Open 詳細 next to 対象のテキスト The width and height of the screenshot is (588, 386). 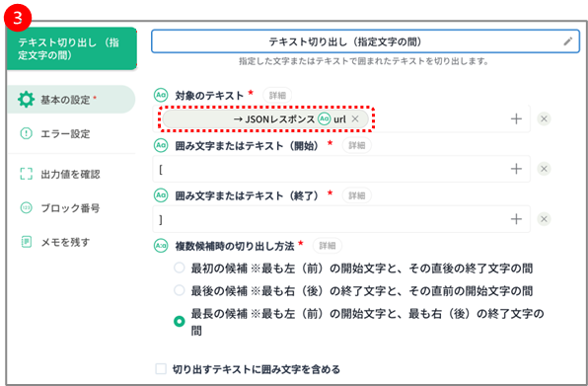[x=277, y=96]
